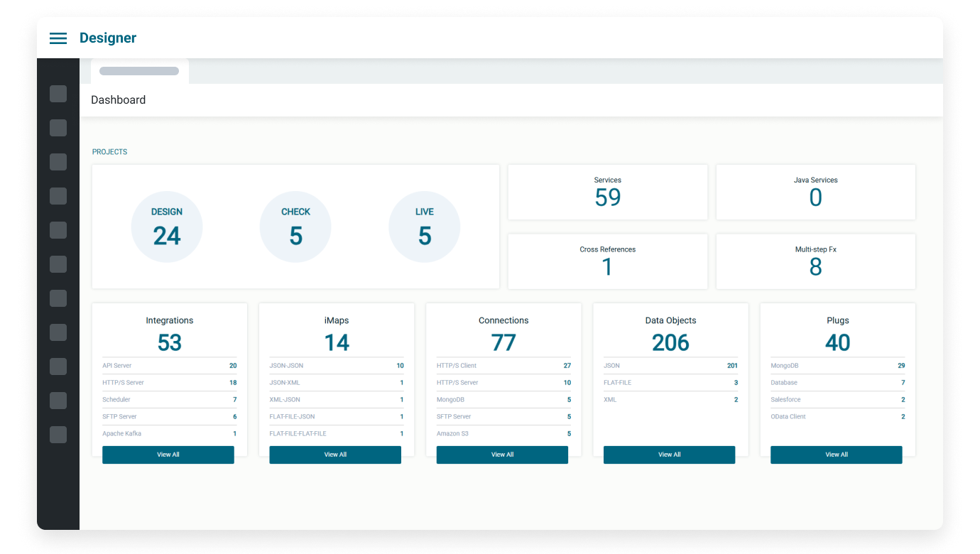Image resolution: width=980 pixels, height=554 pixels.
Task: Select the MongoDB row in Plugs
Action: click(x=837, y=366)
